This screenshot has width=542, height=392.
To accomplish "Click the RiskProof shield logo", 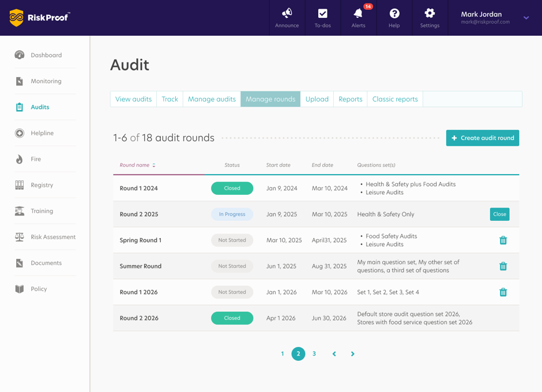I will click(x=16, y=18).
